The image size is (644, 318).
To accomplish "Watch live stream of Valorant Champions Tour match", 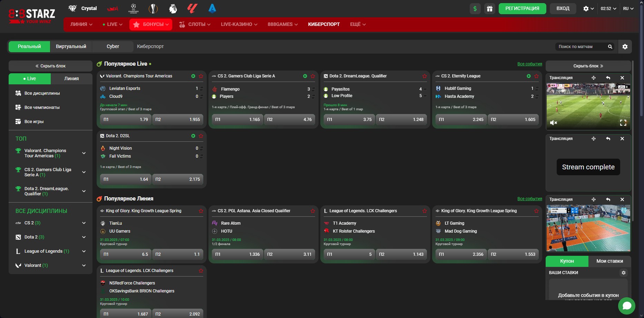I will pyautogui.click(x=193, y=76).
